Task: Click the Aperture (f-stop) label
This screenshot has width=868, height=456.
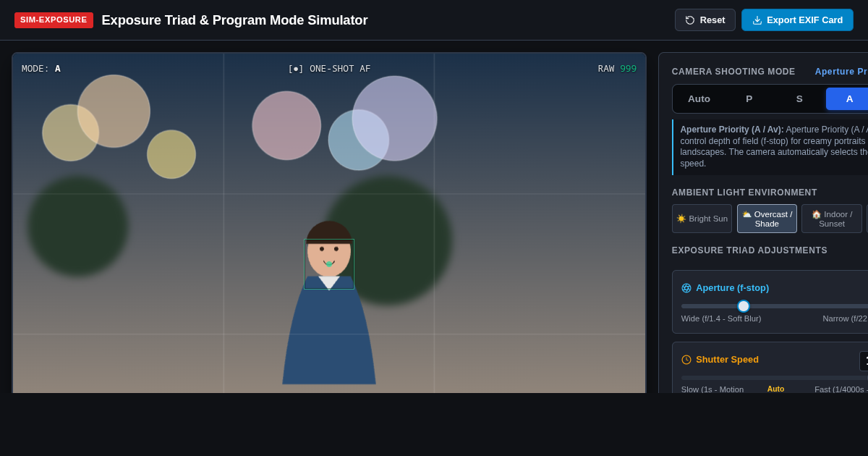Action: [x=732, y=288]
